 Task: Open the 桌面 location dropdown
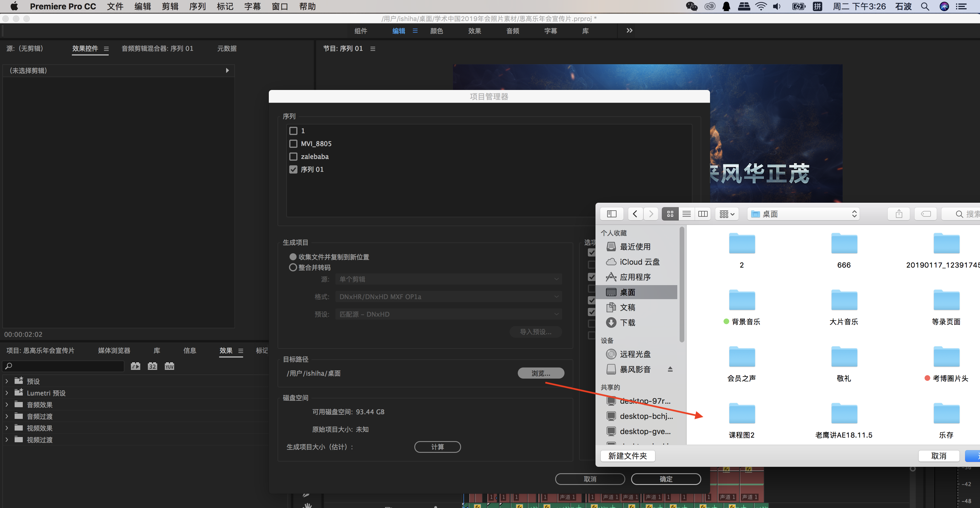tap(804, 214)
